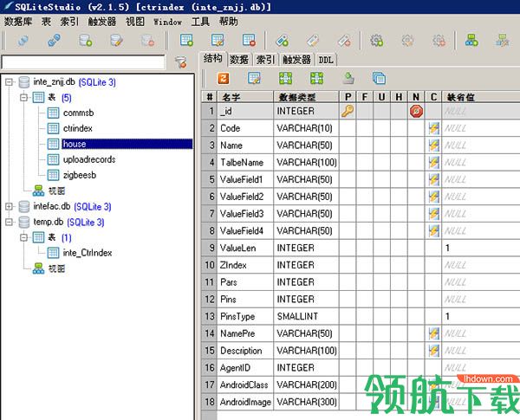Click the delete index toolbar icon
Screen dimensions: 520x420
pos(344,41)
